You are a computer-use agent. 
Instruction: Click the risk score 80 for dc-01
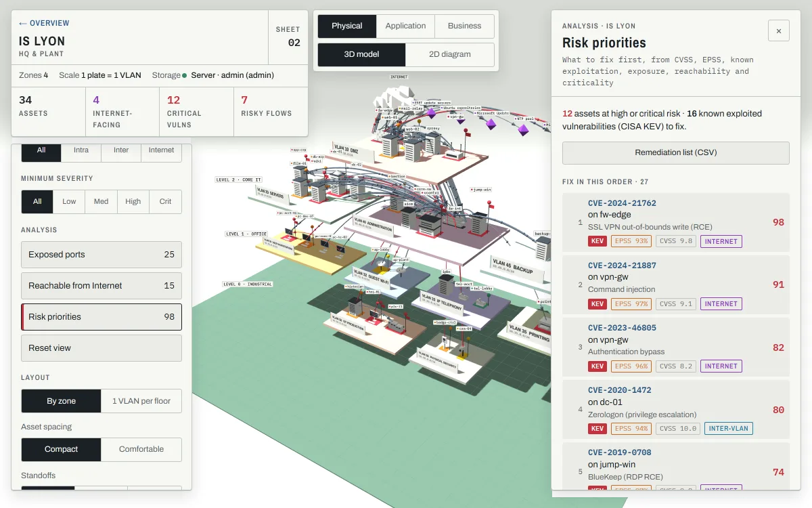pos(778,409)
